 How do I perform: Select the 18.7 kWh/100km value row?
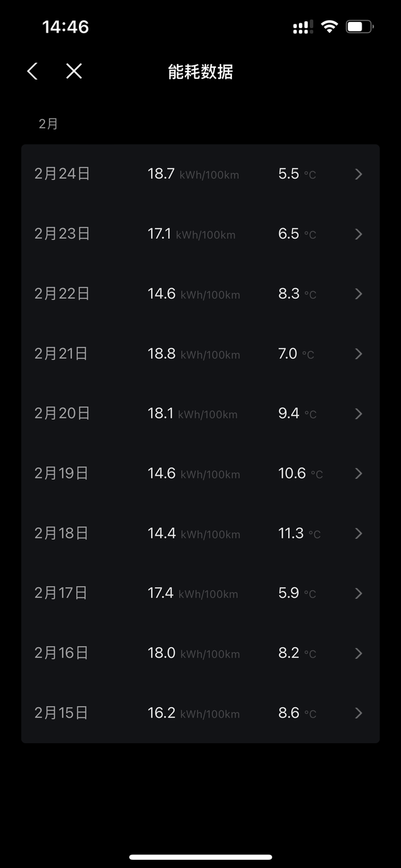193,174
